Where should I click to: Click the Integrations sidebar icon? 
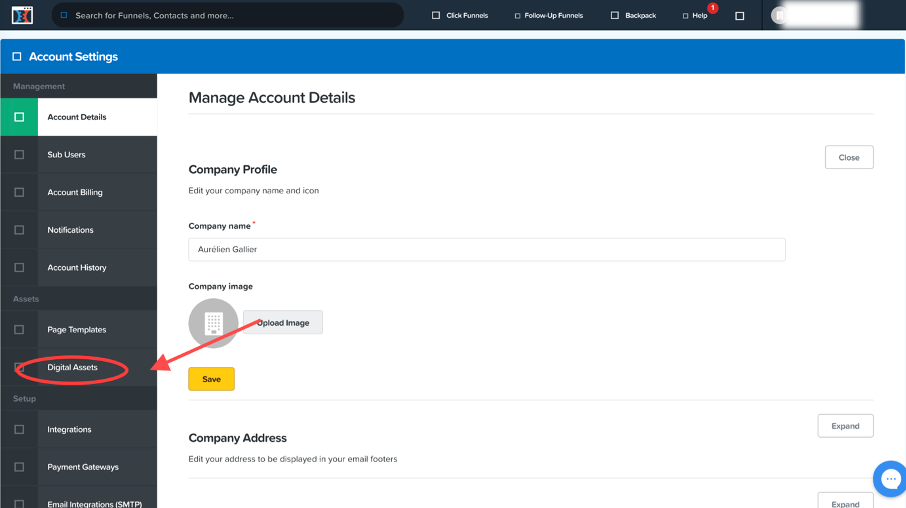[x=19, y=429]
